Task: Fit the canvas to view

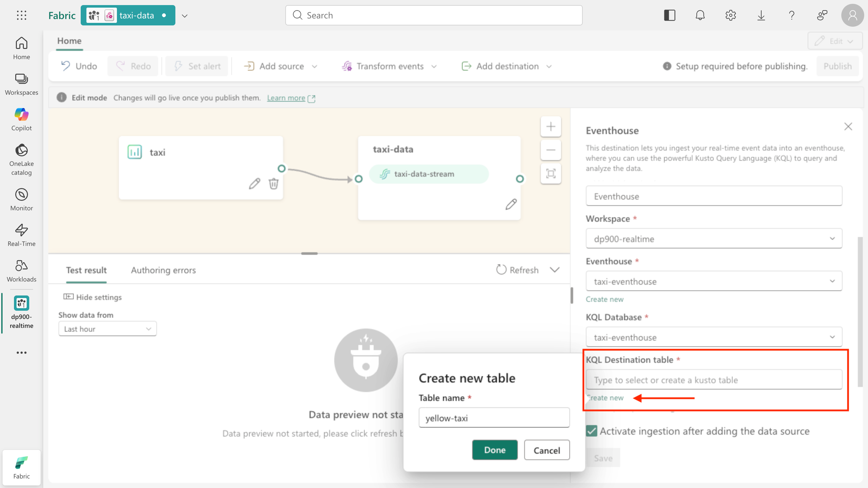Action: 551,173
